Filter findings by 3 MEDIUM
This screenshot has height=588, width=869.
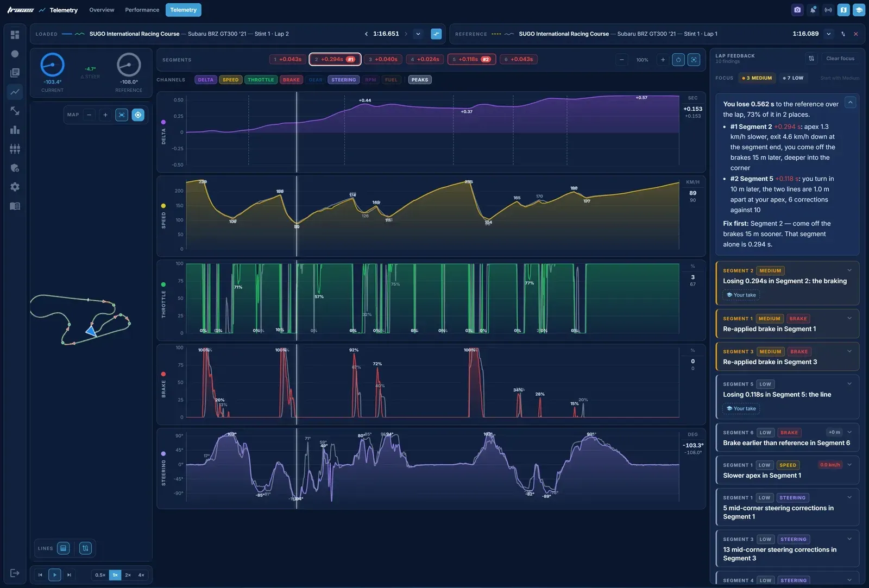[757, 78]
